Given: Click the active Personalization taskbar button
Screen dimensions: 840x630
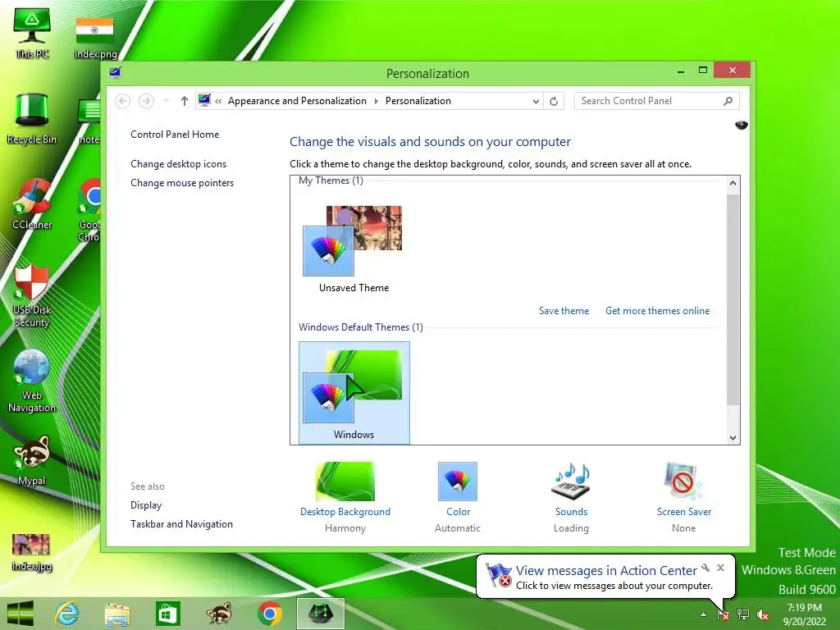Looking at the screenshot, I should coord(321,614).
